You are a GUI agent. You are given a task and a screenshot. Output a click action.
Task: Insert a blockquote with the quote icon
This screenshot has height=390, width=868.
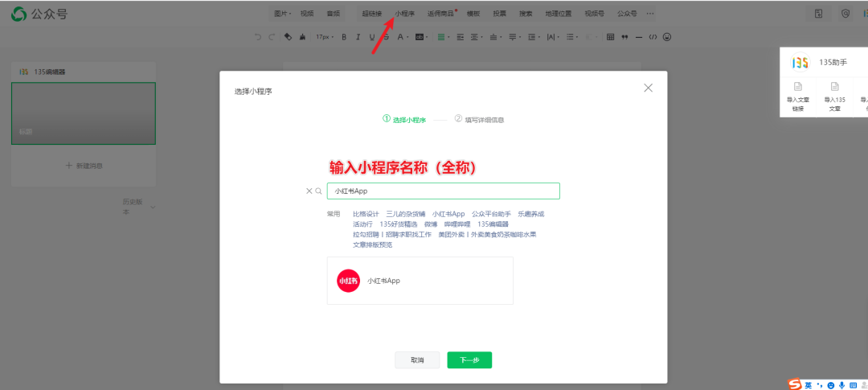(624, 37)
